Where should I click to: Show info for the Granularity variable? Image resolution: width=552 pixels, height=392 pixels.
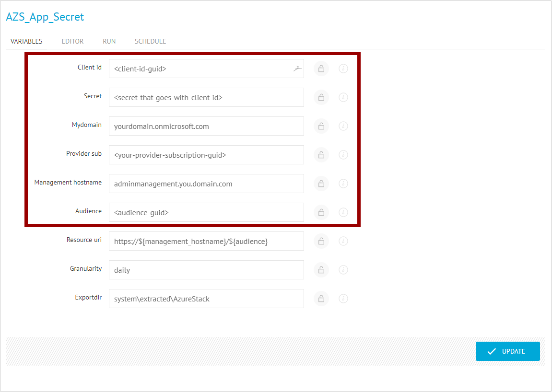pyautogui.click(x=343, y=270)
